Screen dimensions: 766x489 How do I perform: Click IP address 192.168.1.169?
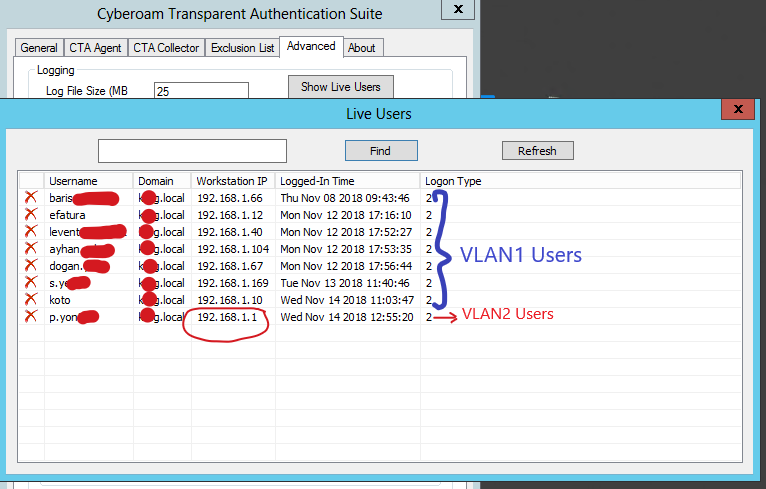233,283
